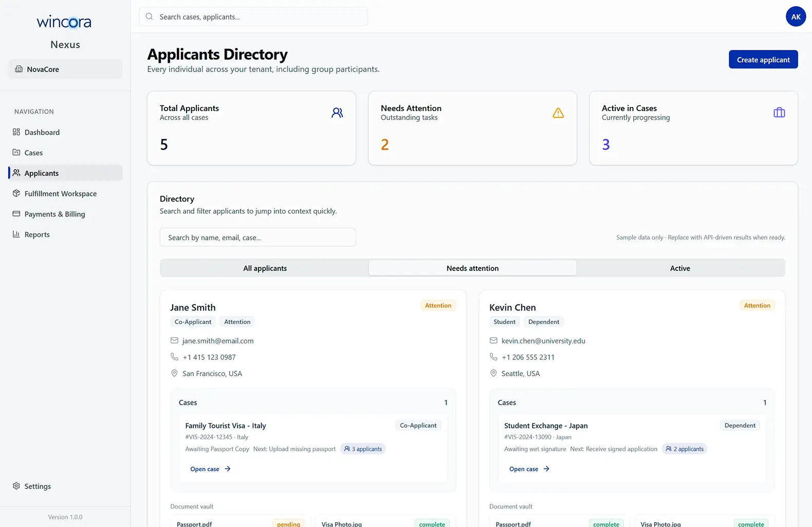Open the AK user avatar menu
812x527 pixels.
click(796, 16)
